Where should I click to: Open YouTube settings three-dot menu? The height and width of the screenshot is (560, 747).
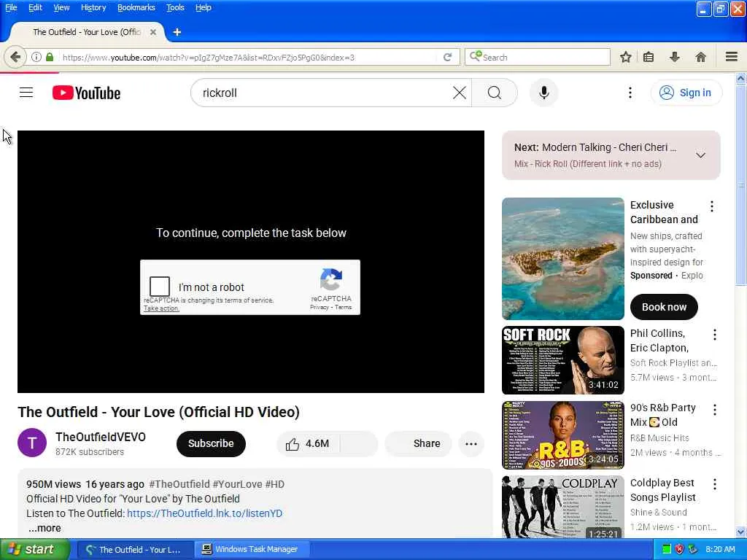tap(630, 93)
